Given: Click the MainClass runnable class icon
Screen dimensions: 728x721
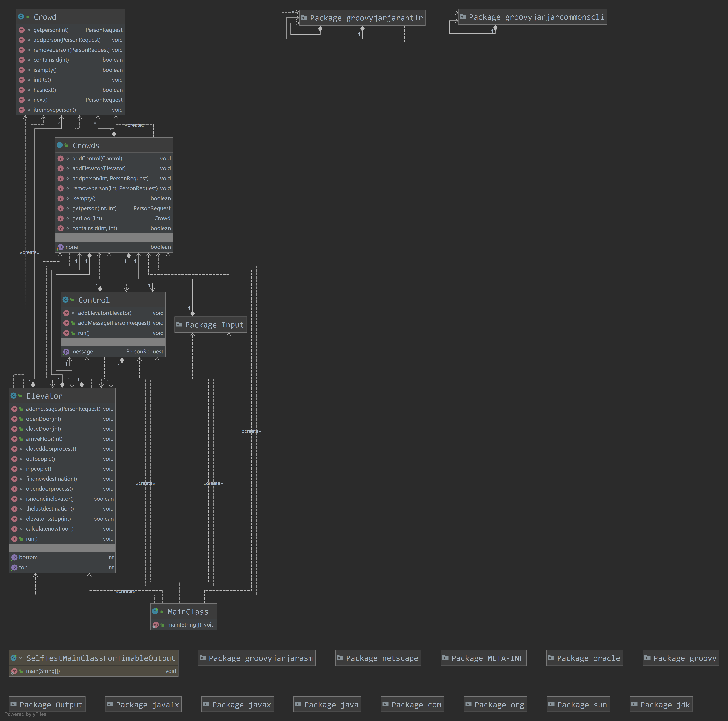Looking at the screenshot, I should click(155, 611).
